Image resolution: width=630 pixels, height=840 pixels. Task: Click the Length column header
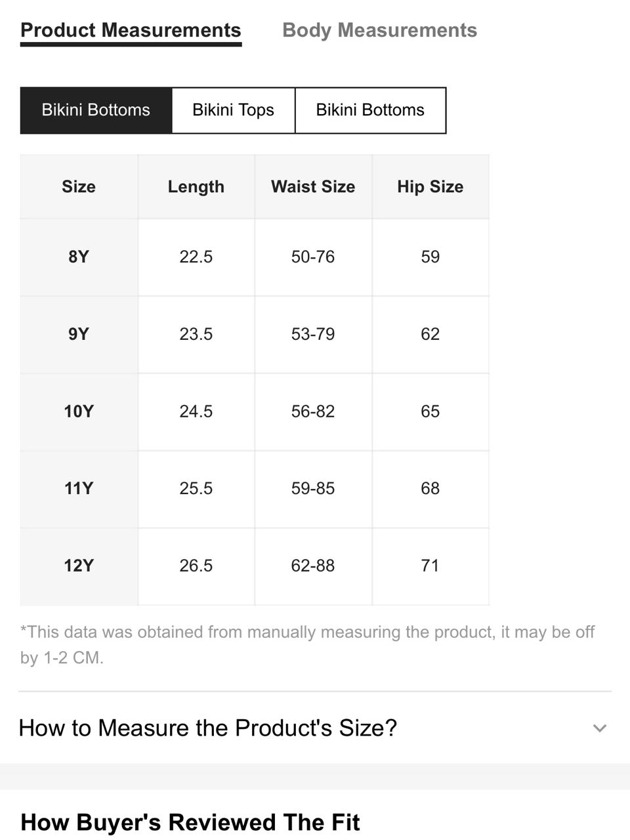pyautogui.click(x=196, y=187)
